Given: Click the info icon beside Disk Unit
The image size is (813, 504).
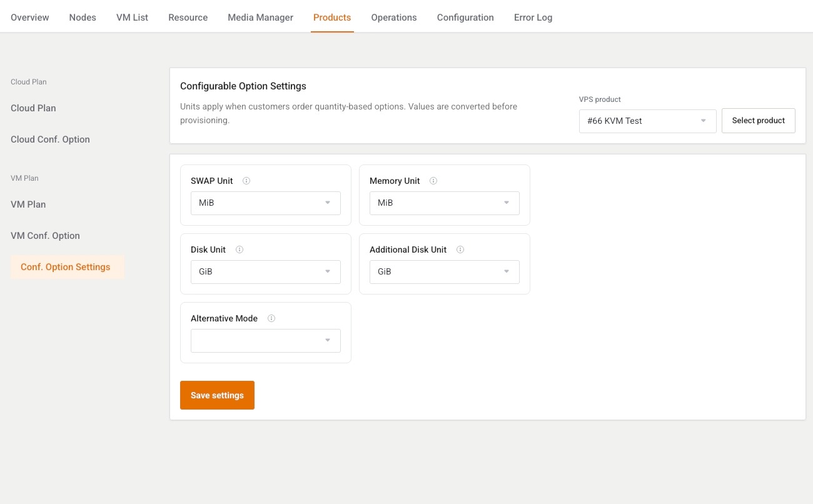Looking at the screenshot, I should pyautogui.click(x=240, y=249).
